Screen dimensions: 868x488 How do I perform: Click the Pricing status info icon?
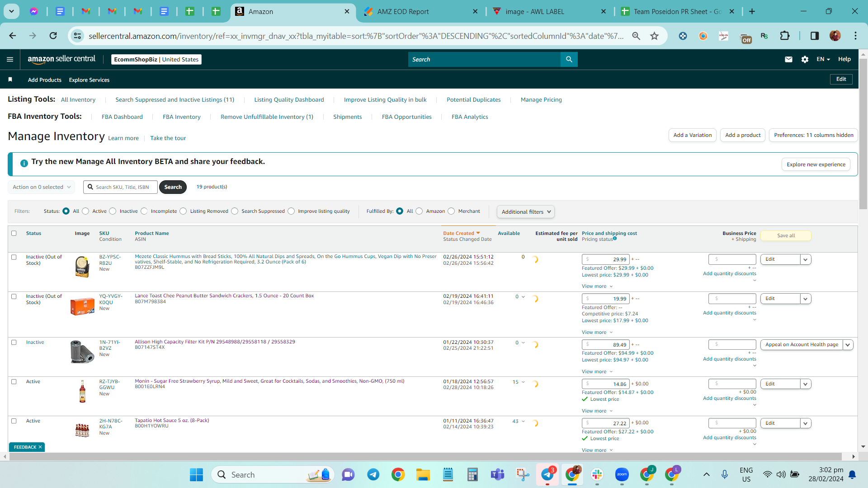click(x=615, y=239)
